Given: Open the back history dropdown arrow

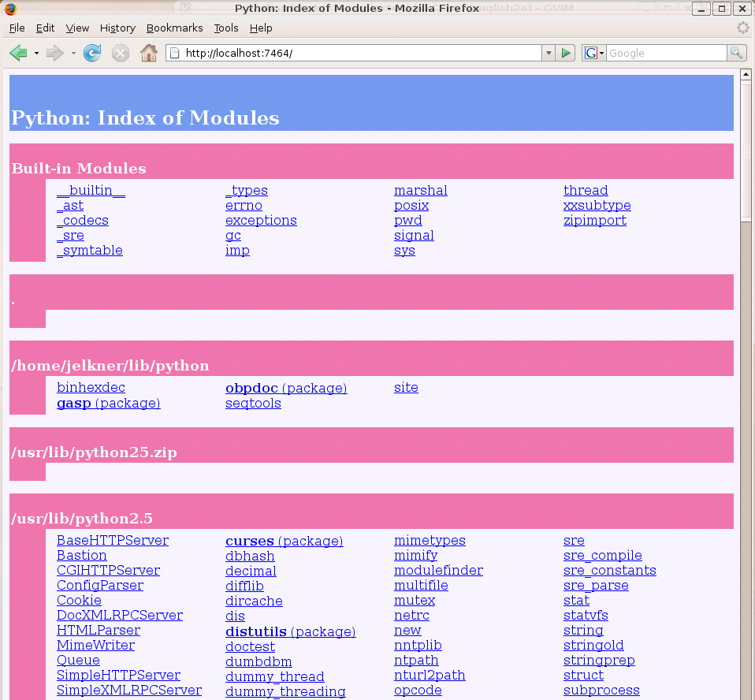Looking at the screenshot, I should pyautogui.click(x=36, y=54).
